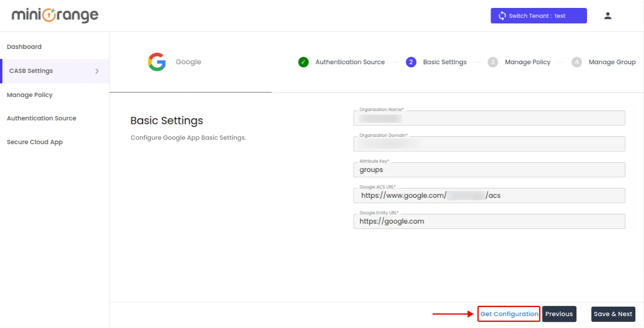Click the green Authentication Source checkmark

(x=303, y=62)
